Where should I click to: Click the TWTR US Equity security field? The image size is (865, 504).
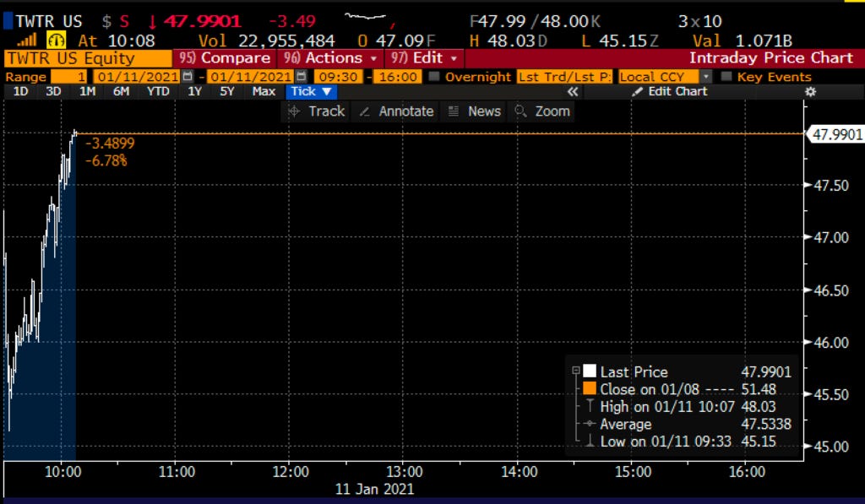(x=88, y=58)
